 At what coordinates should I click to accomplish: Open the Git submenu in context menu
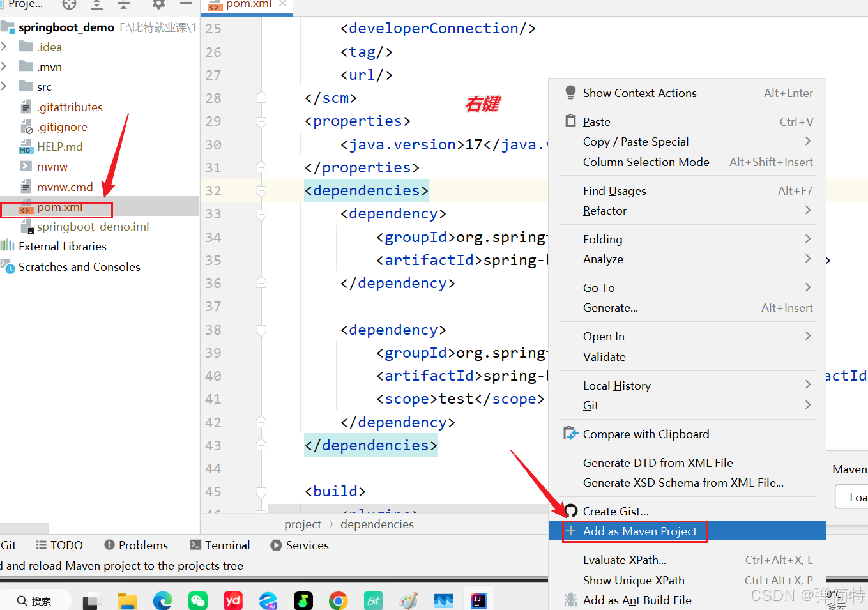point(687,405)
